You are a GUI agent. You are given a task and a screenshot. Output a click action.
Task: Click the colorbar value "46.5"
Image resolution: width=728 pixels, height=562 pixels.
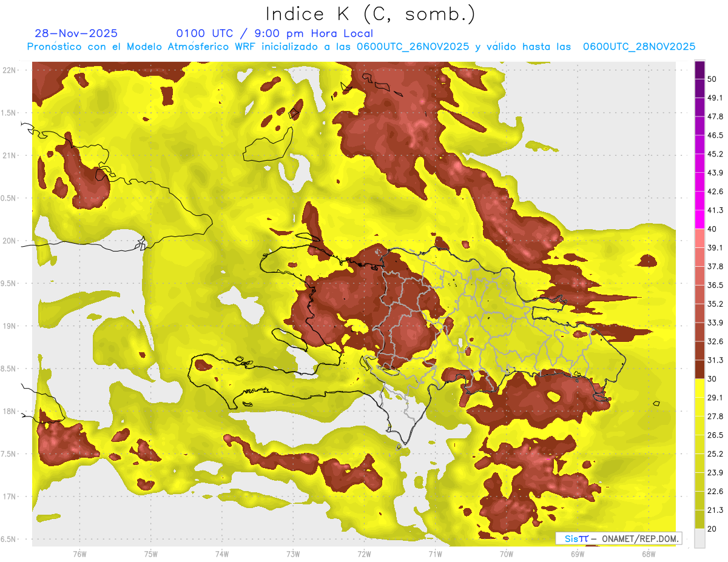pos(715,135)
